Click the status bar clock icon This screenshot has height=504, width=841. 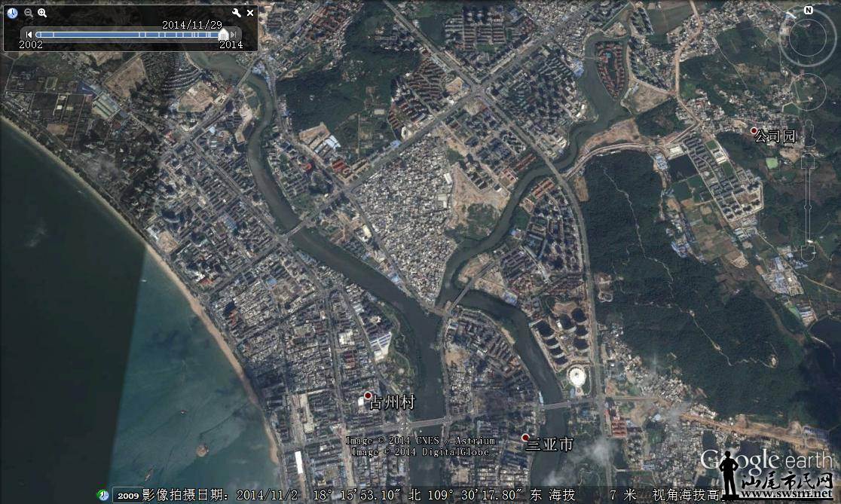pyautogui.click(x=103, y=495)
